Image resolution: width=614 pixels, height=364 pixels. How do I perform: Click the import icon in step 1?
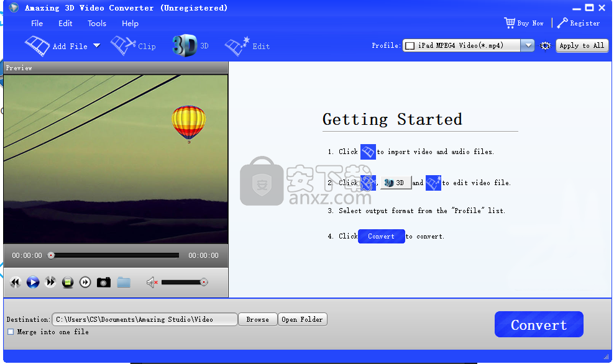click(x=368, y=152)
